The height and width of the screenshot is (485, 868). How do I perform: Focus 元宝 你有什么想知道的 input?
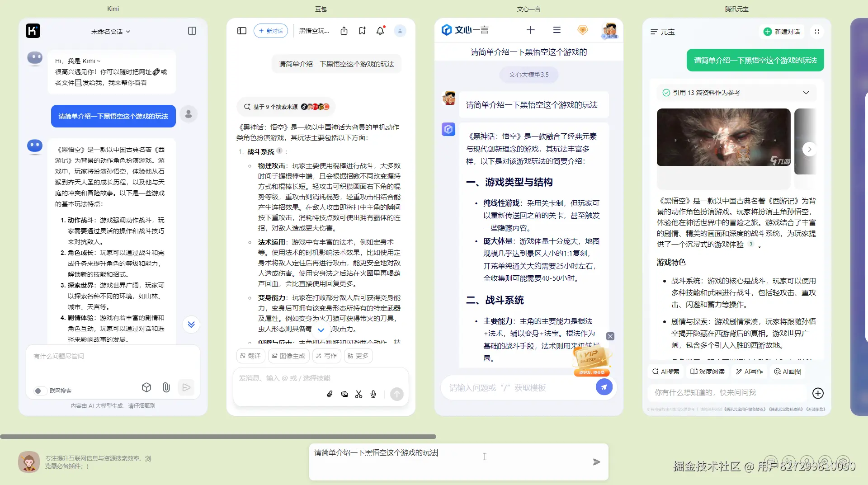728,393
